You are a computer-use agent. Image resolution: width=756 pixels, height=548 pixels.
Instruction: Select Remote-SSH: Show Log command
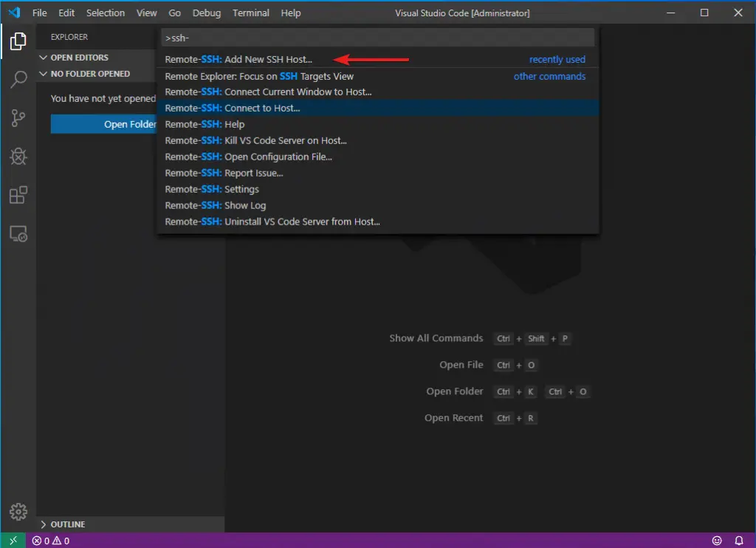point(378,205)
